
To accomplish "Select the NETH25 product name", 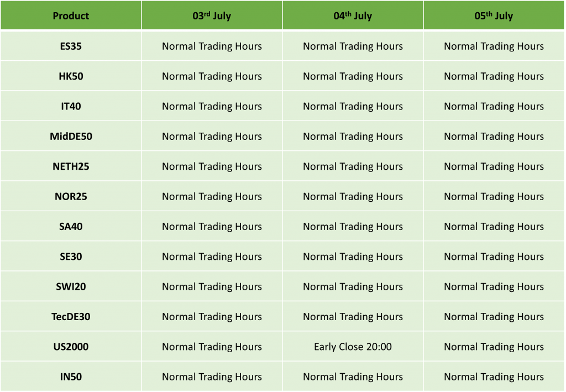I will pos(71,166).
